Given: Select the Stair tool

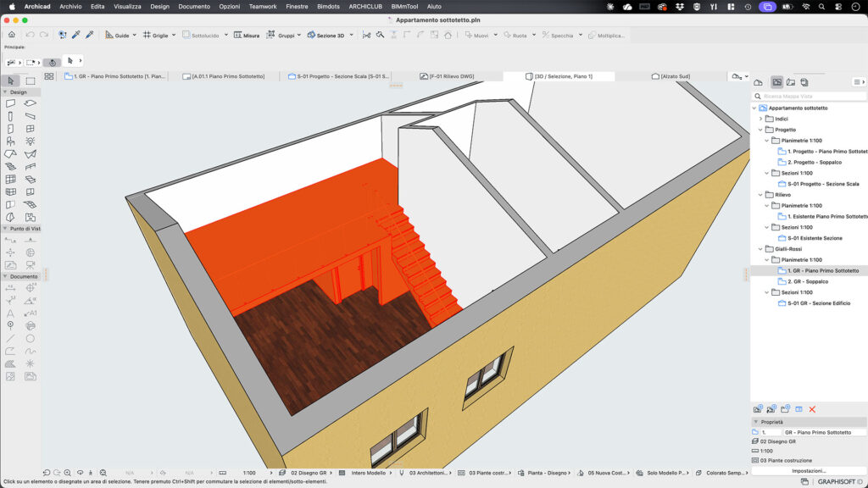Looking at the screenshot, I should (x=10, y=167).
